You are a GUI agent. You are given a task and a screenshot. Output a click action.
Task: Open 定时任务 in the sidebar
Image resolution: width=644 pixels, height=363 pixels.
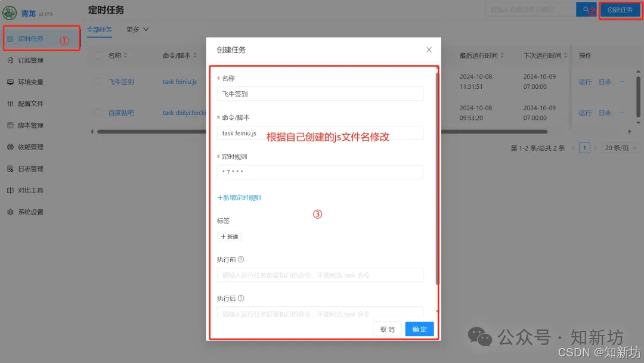[31, 39]
